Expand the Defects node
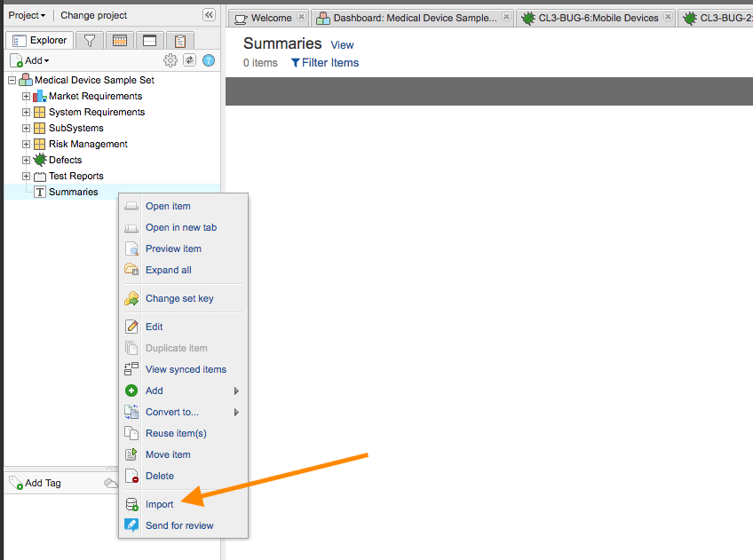 coord(26,160)
